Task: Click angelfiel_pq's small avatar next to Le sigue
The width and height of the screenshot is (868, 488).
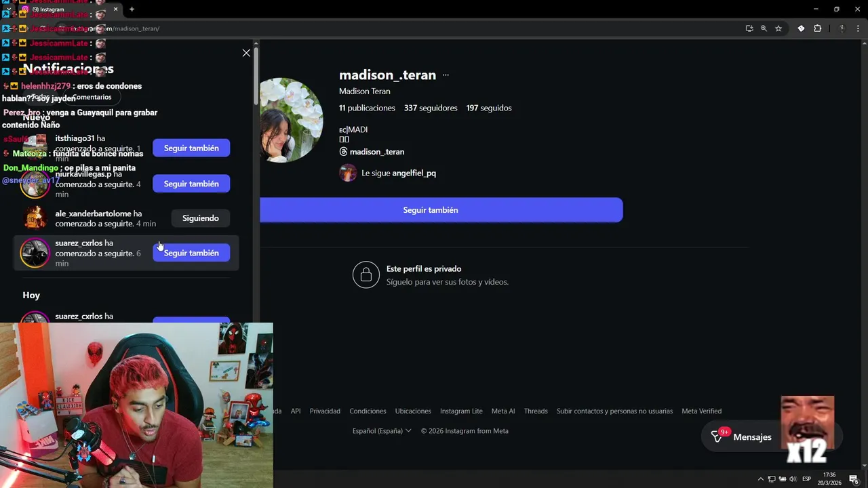Action: point(348,173)
